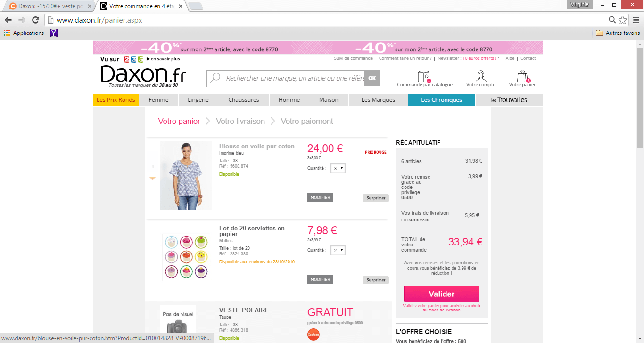Open the blouse product thumbnail
The image size is (644, 343).
click(186, 175)
